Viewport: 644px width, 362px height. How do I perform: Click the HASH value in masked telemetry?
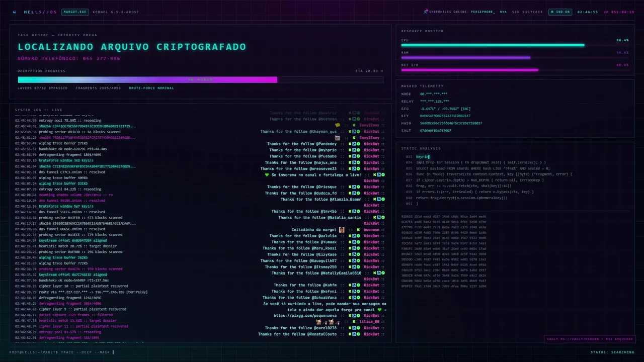451,123
